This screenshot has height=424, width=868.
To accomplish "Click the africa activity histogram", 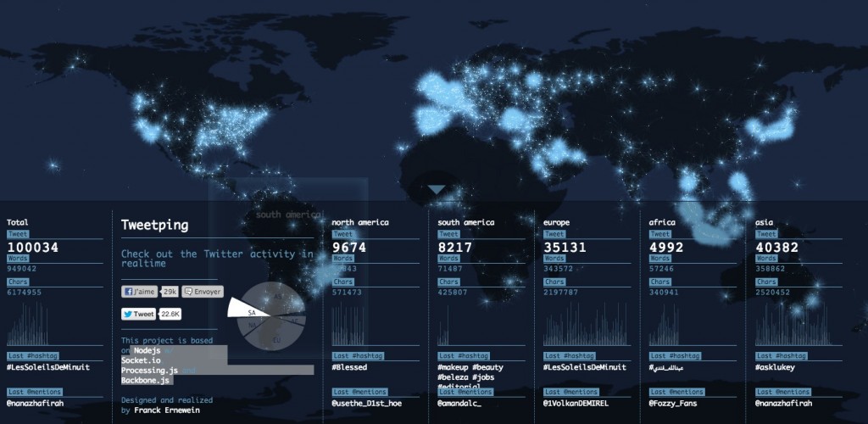I will click(x=664, y=325).
